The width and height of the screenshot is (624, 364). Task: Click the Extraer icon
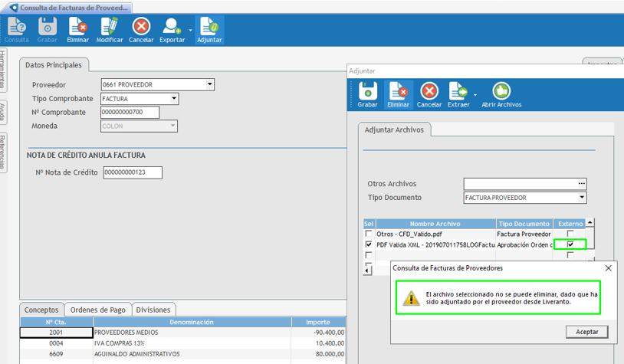[458, 95]
